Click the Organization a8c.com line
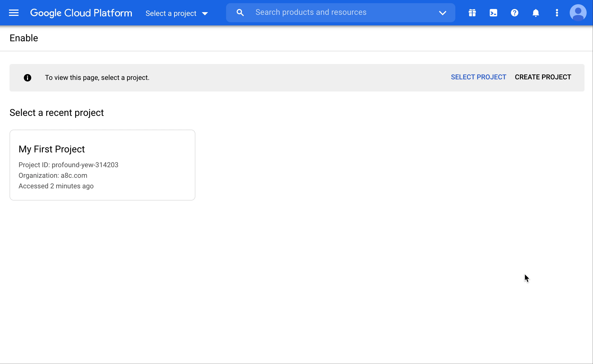 tap(53, 175)
